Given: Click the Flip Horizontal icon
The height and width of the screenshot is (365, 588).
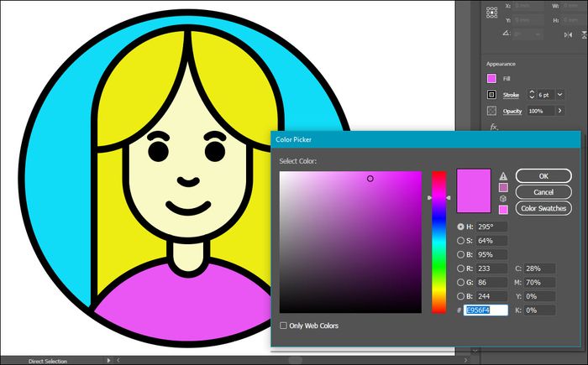Looking at the screenshot, I should [569, 35].
